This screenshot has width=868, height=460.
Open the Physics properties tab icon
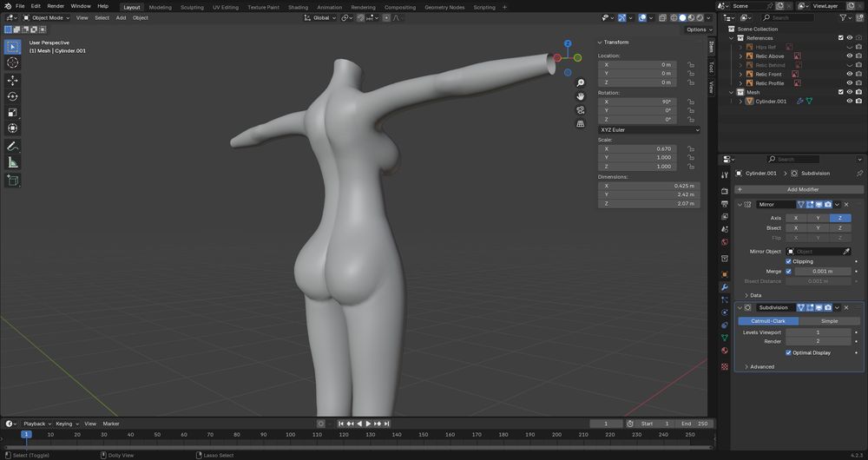[x=725, y=312]
